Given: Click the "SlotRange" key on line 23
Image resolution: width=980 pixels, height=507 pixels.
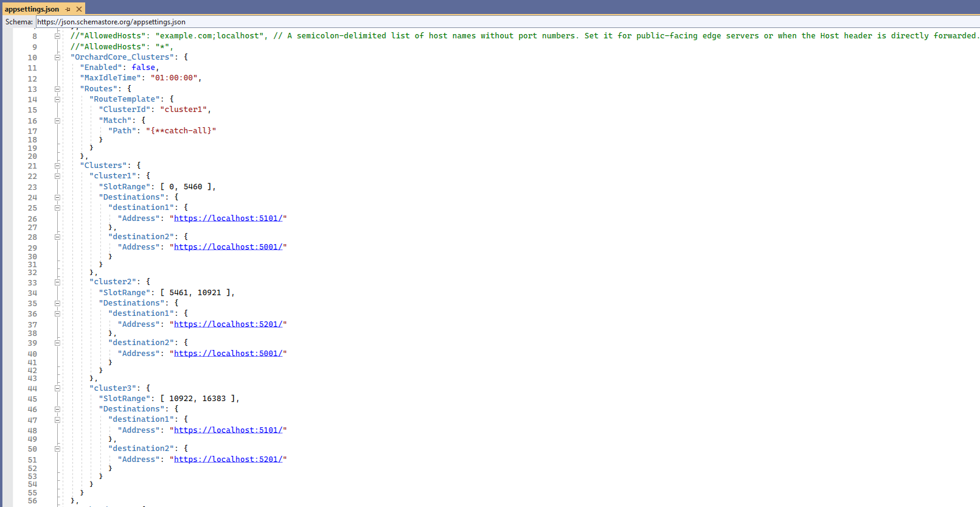Looking at the screenshot, I should pos(125,187).
